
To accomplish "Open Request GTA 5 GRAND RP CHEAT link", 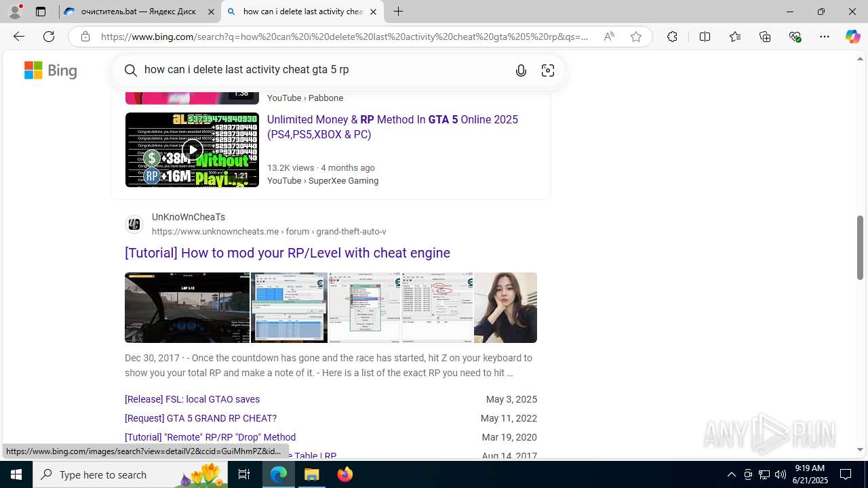I will click(201, 418).
